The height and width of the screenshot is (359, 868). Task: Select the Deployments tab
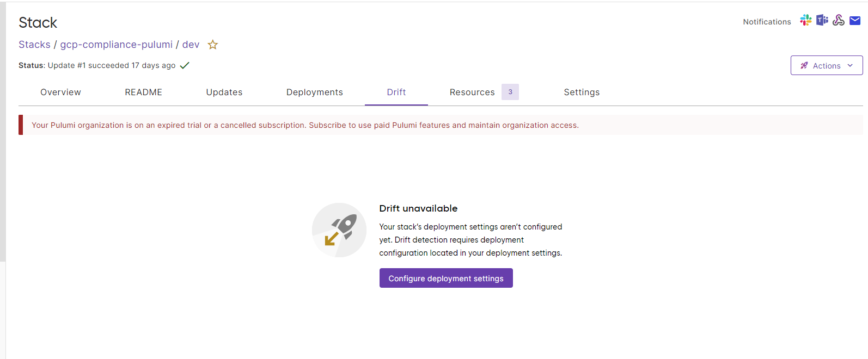[315, 92]
